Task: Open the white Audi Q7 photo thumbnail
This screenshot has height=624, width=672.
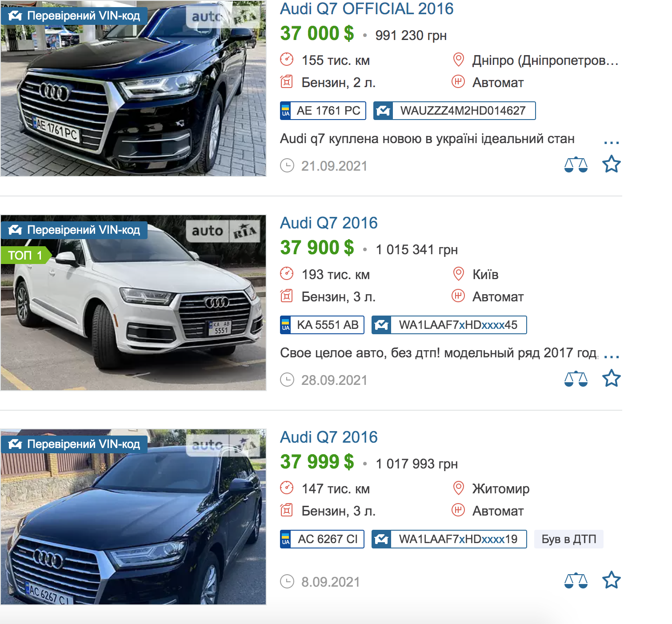Action: 133,303
